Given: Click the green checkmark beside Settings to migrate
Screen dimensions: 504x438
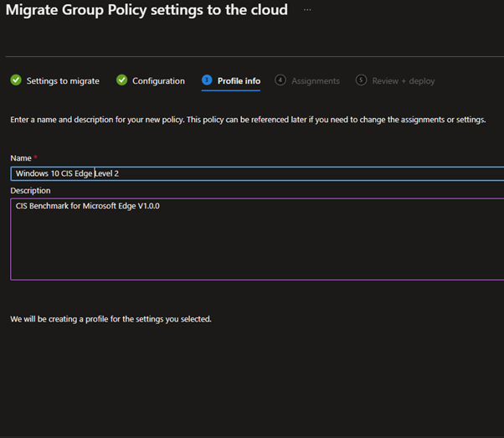Looking at the screenshot, I should [x=16, y=80].
